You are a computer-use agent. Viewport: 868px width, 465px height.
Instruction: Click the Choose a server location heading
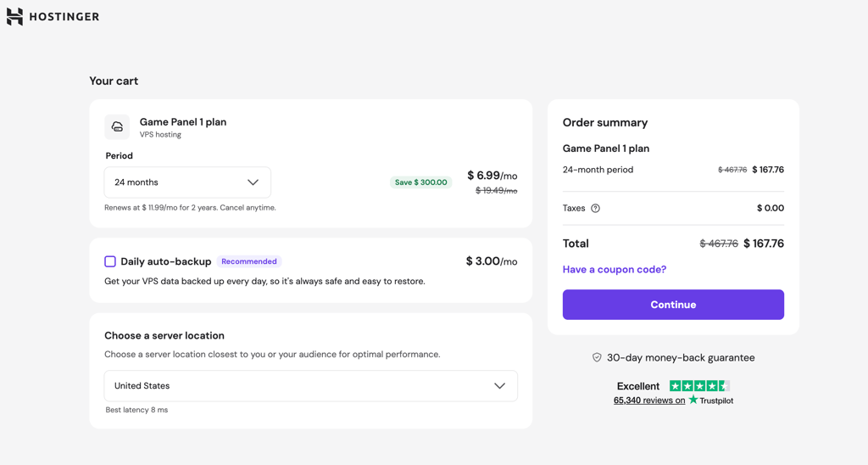[x=164, y=336]
